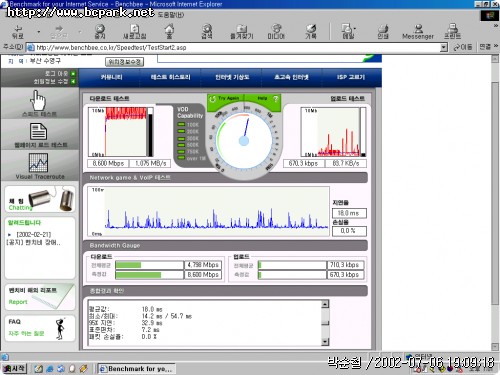Open the Media (미디어) toolbar icon
This screenshot has width=500, height=375.
(x=276, y=32)
